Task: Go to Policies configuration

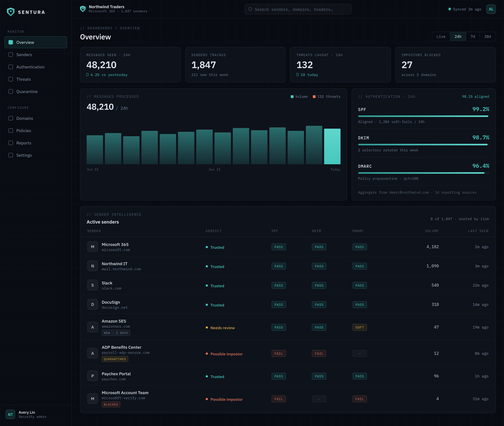Action: [36, 131]
